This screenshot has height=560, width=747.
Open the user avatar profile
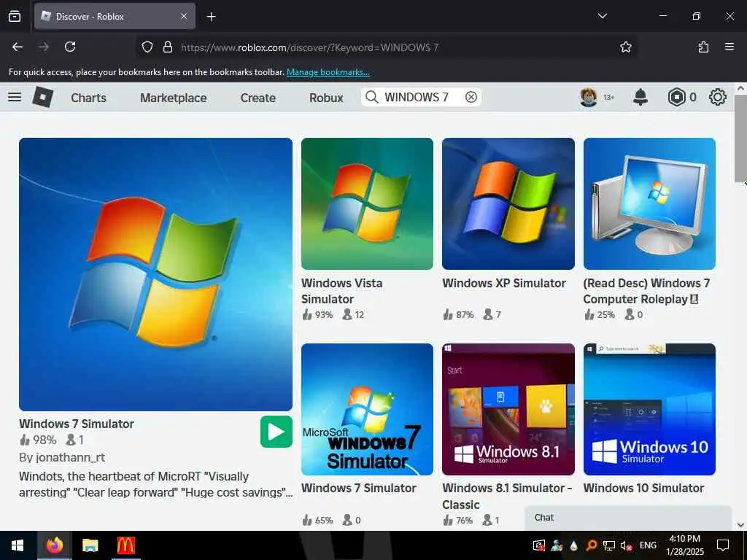(x=589, y=97)
